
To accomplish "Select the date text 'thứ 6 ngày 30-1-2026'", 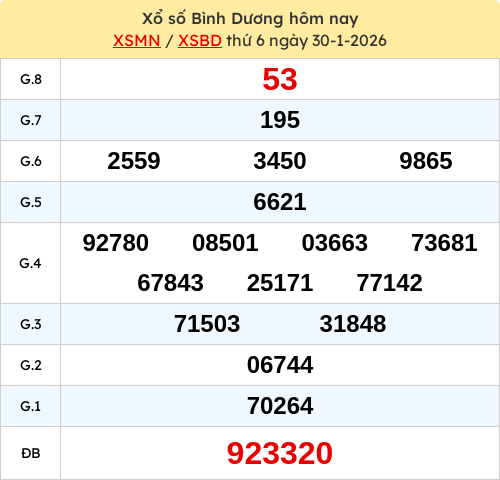I will pyautogui.click(x=307, y=41).
